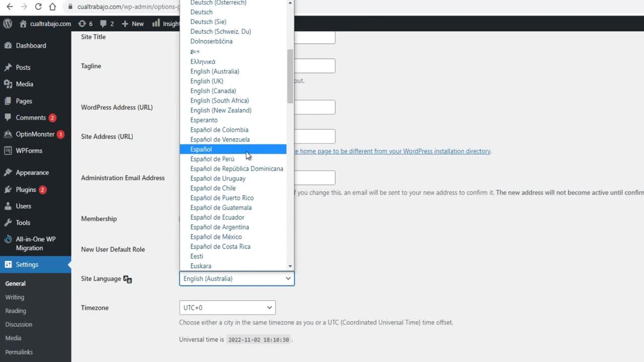Choose Español de Venezuela
644x362 pixels.
(233, 139)
